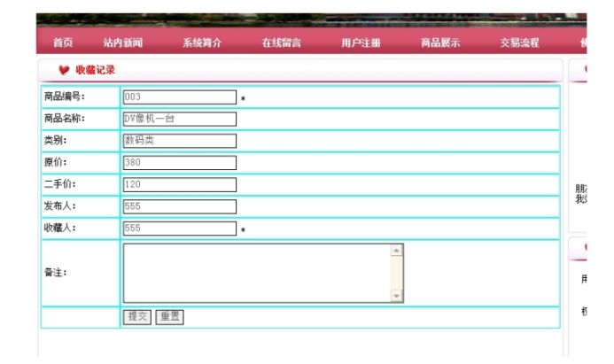Submit the form with 提交 button
Image resolution: width=614 pixels, height=364 pixels.
coord(137,317)
